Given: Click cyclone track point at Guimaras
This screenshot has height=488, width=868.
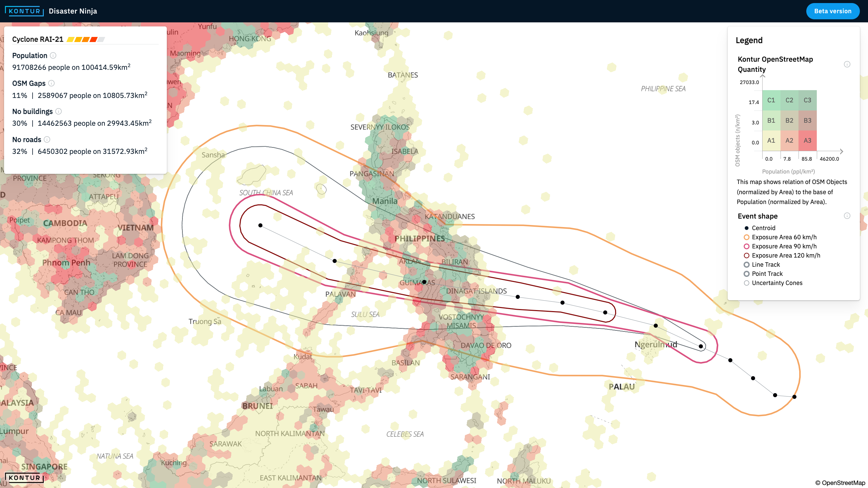Looking at the screenshot, I should 424,282.
